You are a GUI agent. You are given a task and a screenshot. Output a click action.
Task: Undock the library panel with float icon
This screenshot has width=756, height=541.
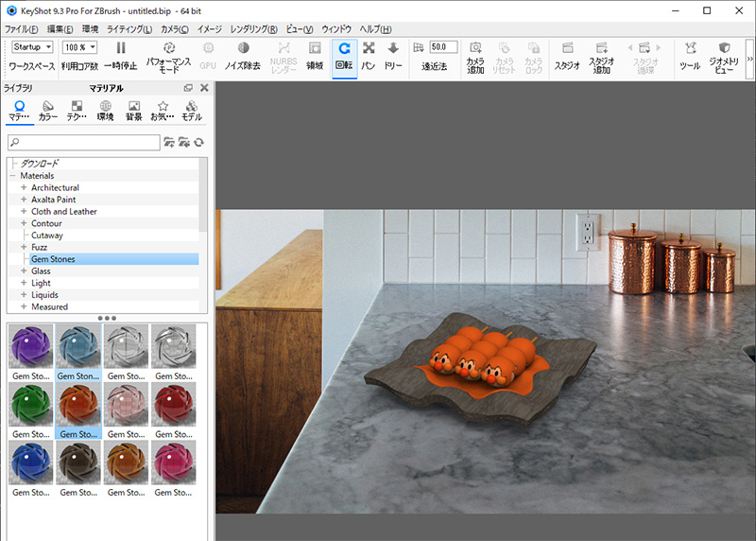pos(188,88)
